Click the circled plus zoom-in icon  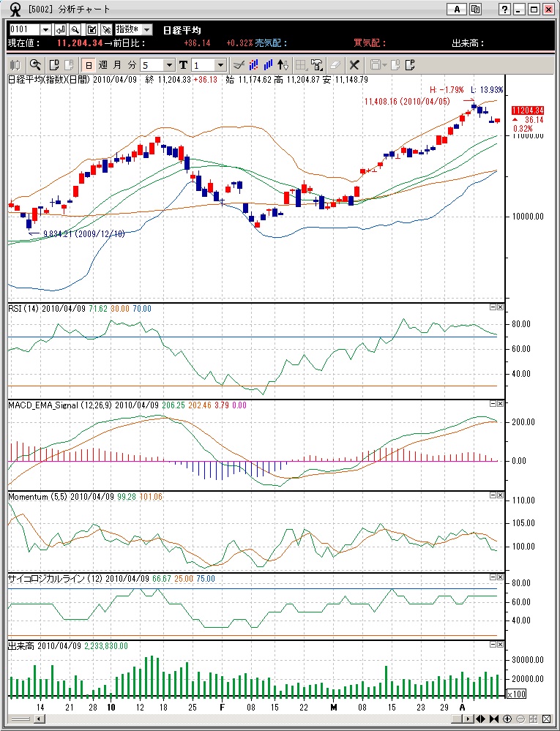[x=507, y=719]
